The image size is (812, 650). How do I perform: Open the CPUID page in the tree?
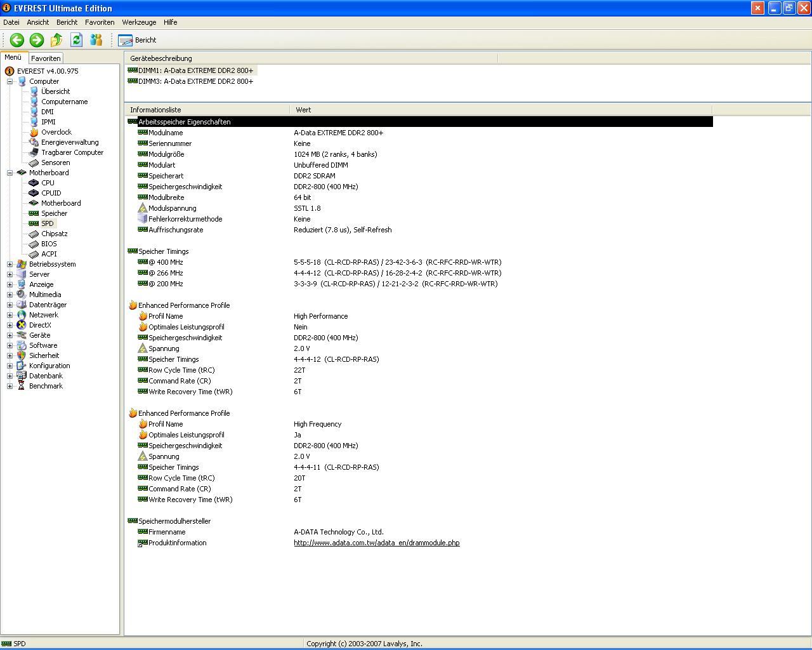click(x=51, y=193)
